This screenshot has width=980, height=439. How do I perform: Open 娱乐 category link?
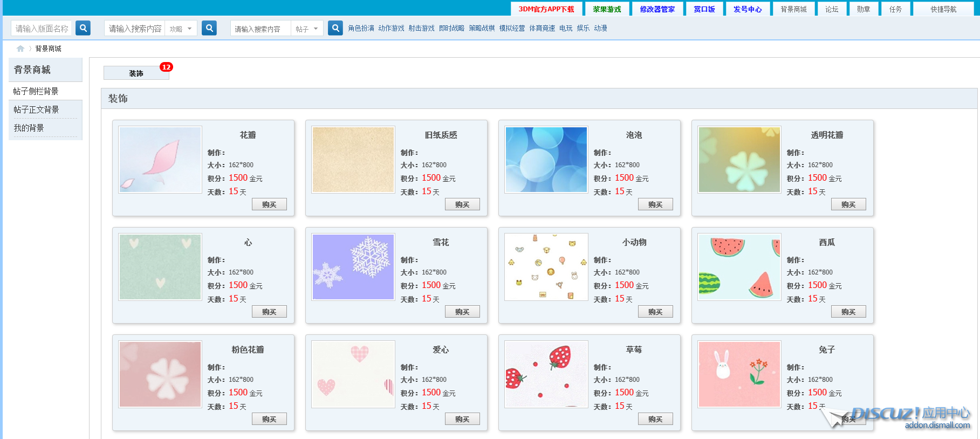click(583, 28)
